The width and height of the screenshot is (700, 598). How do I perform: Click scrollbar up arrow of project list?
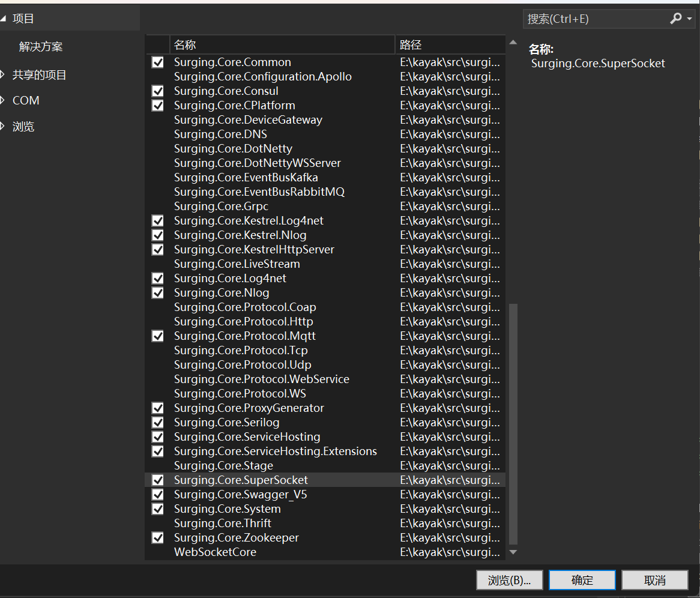pos(513,43)
